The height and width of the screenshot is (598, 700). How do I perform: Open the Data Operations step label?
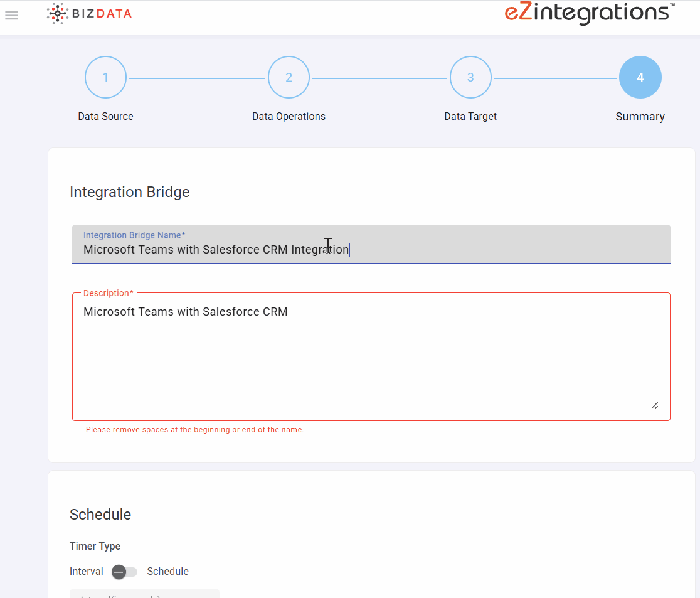289,117
